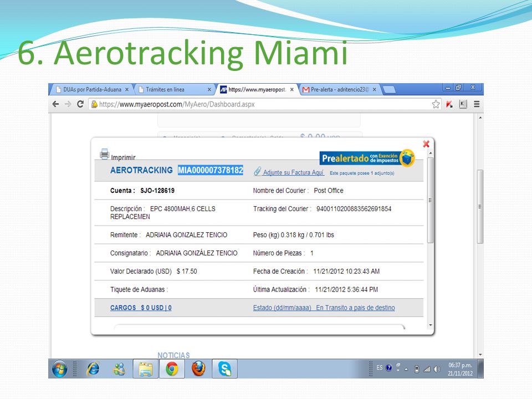The width and height of the screenshot is (532, 399).
Task: Open the CARGOS $ 0 USD link
Action: (x=141, y=308)
